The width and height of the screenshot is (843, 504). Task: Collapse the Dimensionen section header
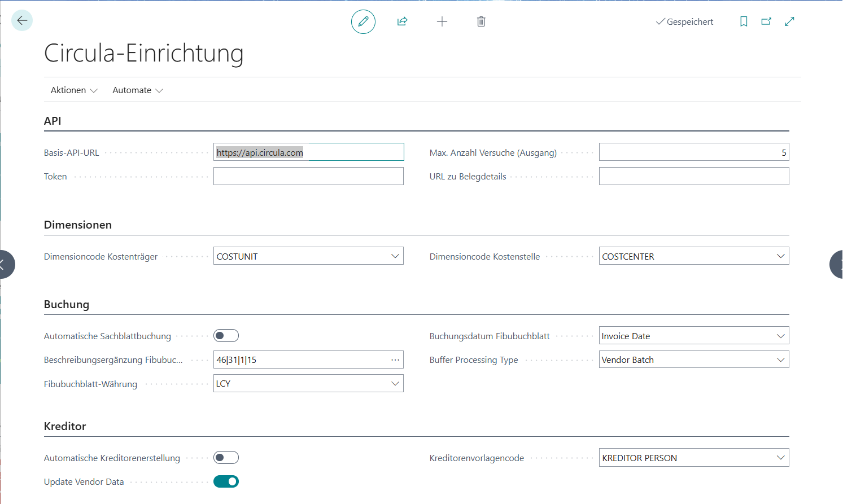coord(78,225)
